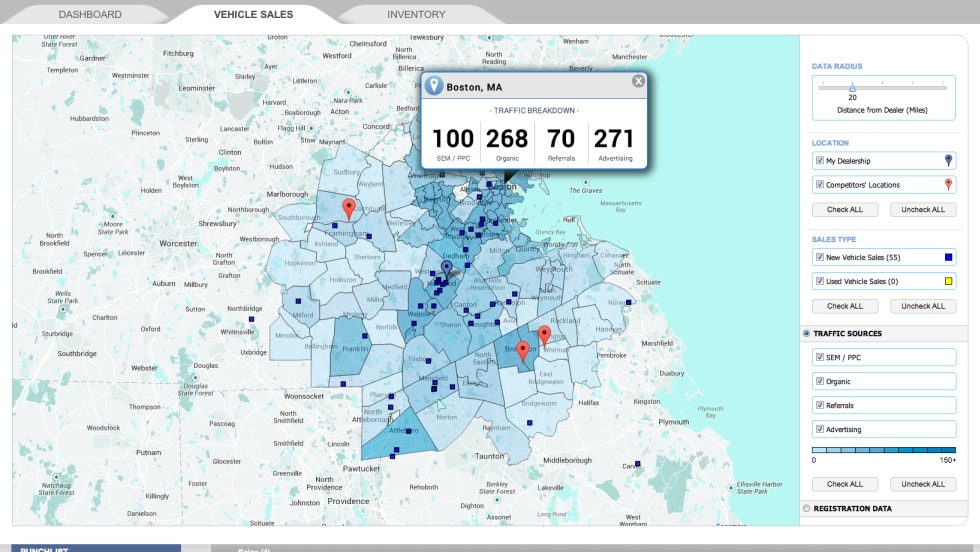The image size is (980, 552).
Task: Click the yellow square beside Used Vehicle Sales
Action: (948, 281)
